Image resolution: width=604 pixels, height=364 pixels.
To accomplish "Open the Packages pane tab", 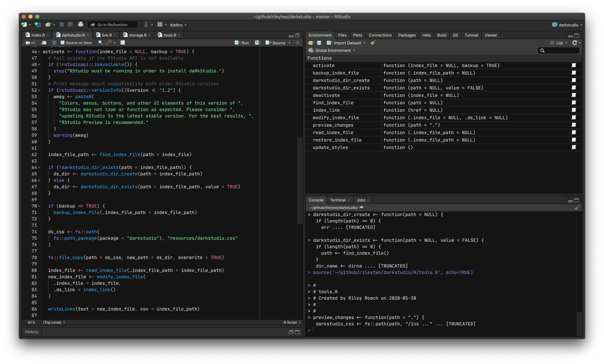I will (407, 35).
